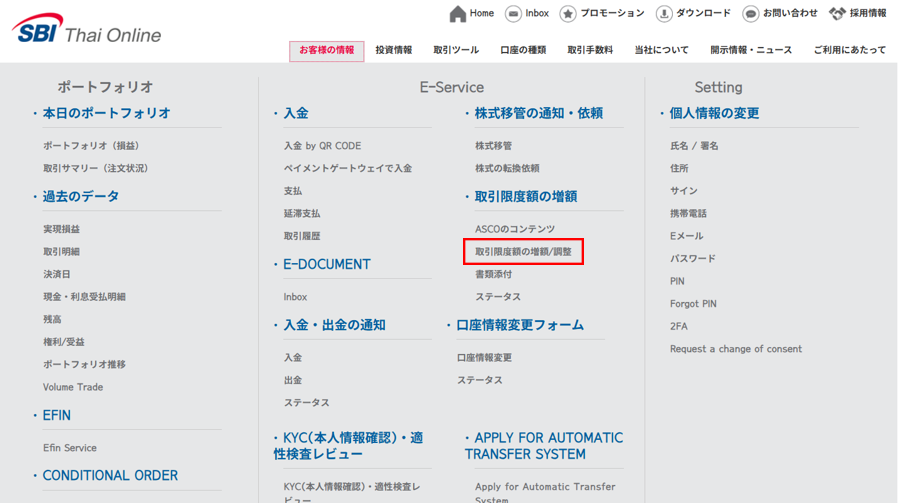Click 取引限度額の増額 heading
Viewport: 899px width, 503px height.
tap(526, 196)
